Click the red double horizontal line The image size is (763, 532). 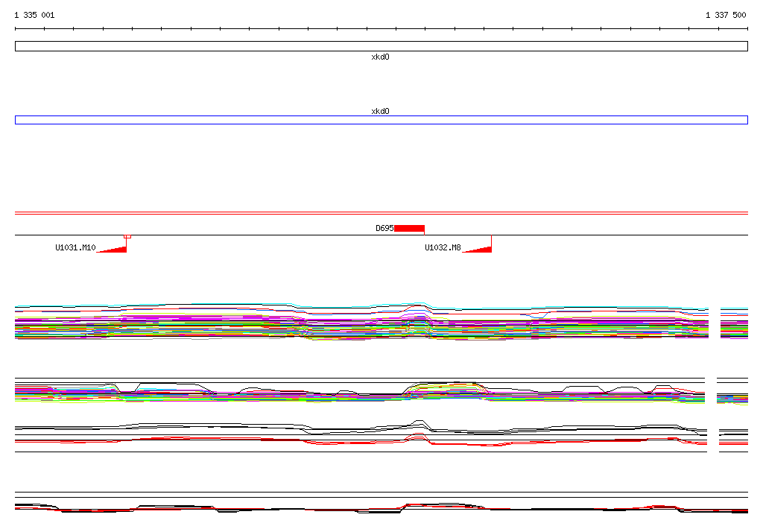tap(381, 213)
